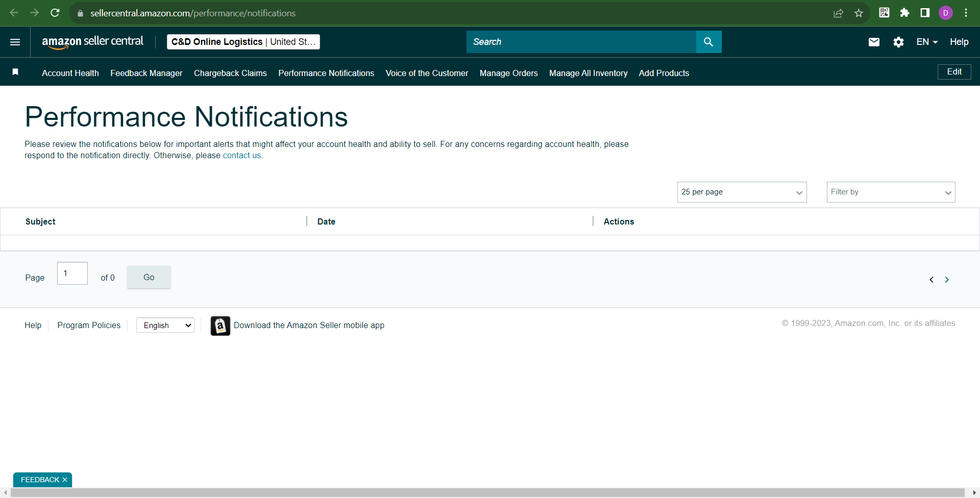Image resolution: width=980 pixels, height=498 pixels.
Task: Click the Amazon copyright notice text
Action: [869, 323]
